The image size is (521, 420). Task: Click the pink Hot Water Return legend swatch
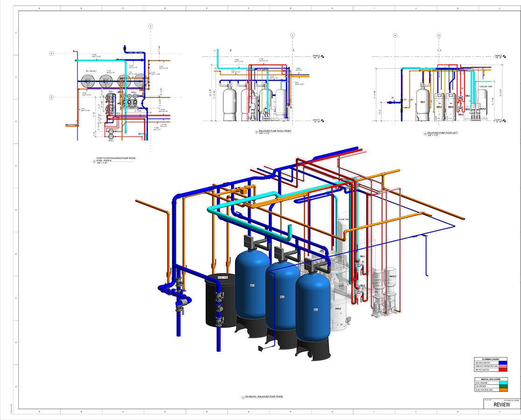click(502, 365)
